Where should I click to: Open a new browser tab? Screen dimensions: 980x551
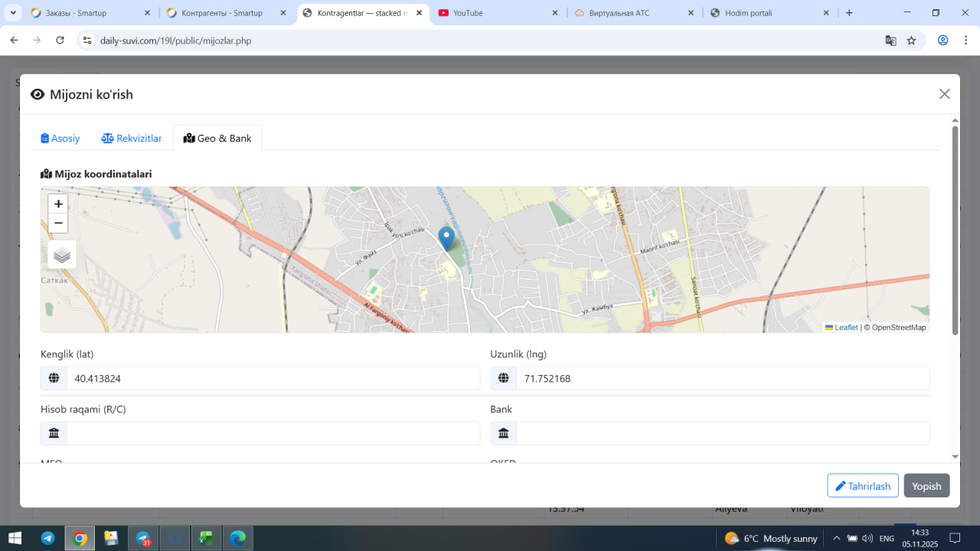[849, 13]
